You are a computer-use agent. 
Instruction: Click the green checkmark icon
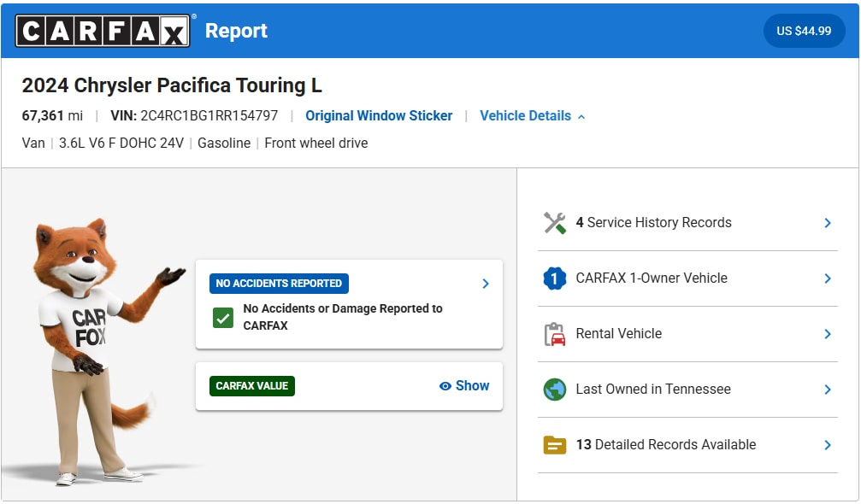coord(223,317)
